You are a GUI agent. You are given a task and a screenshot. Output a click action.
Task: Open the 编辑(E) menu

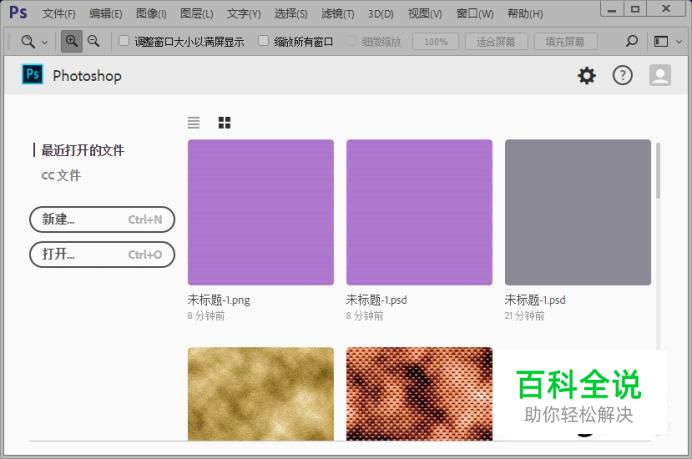[x=105, y=14]
